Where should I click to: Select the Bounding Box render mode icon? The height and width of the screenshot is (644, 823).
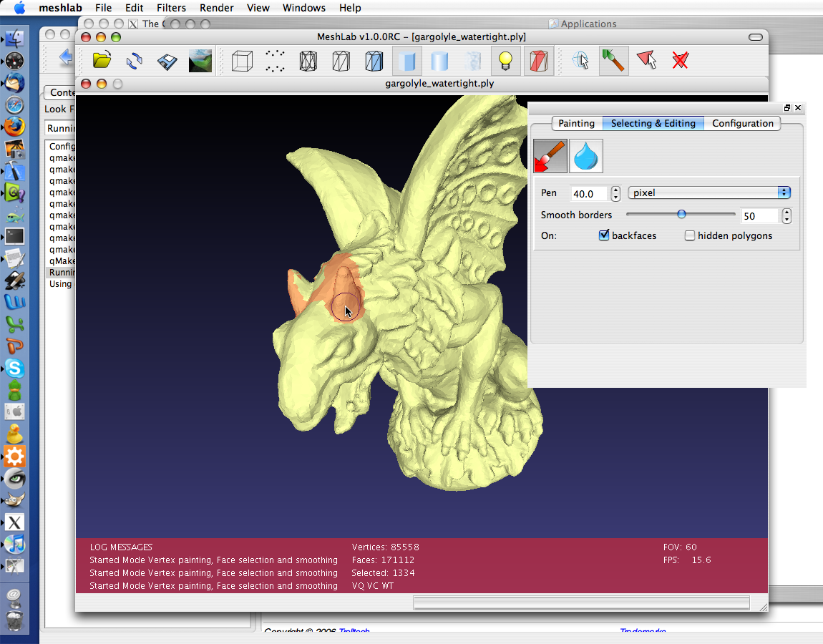243,61
